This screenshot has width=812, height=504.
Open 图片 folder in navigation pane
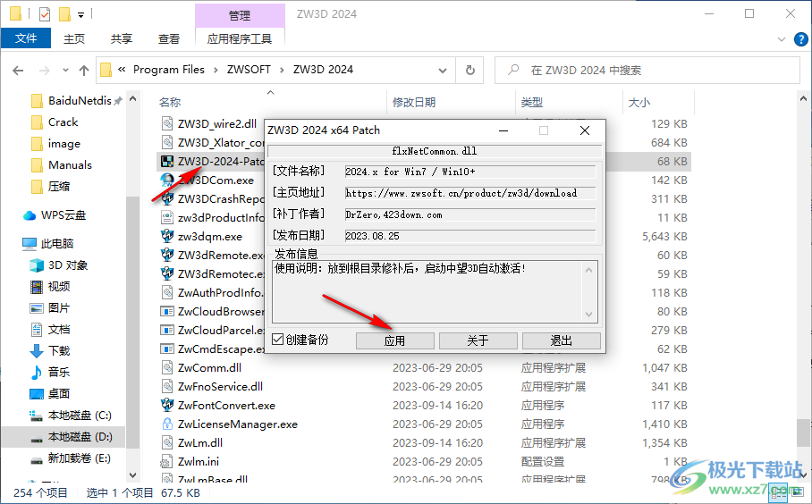click(x=58, y=308)
